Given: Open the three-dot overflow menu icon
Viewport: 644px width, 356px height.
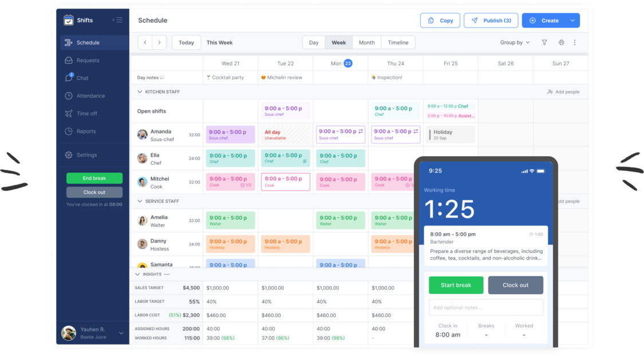Looking at the screenshot, I should (575, 42).
